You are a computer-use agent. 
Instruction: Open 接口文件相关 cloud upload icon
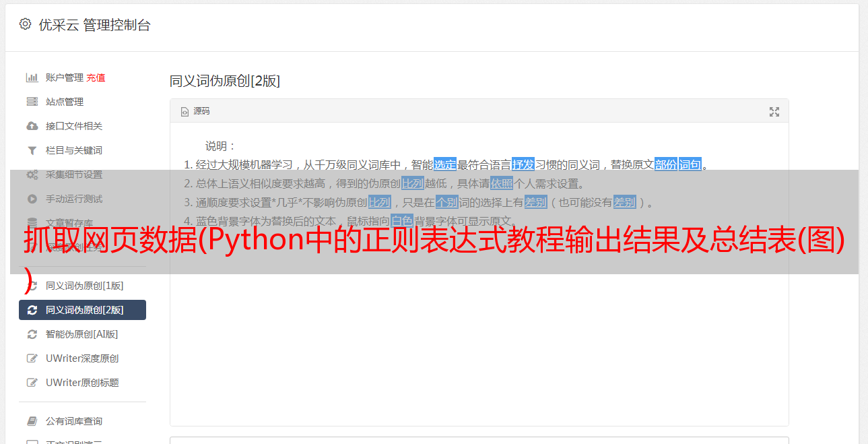click(x=32, y=126)
